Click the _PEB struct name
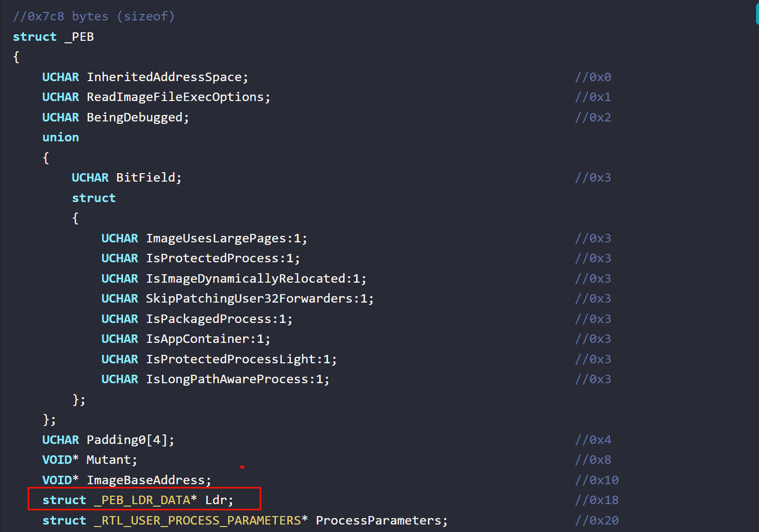The height and width of the screenshot is (532, 759). (x=79, y=37)
